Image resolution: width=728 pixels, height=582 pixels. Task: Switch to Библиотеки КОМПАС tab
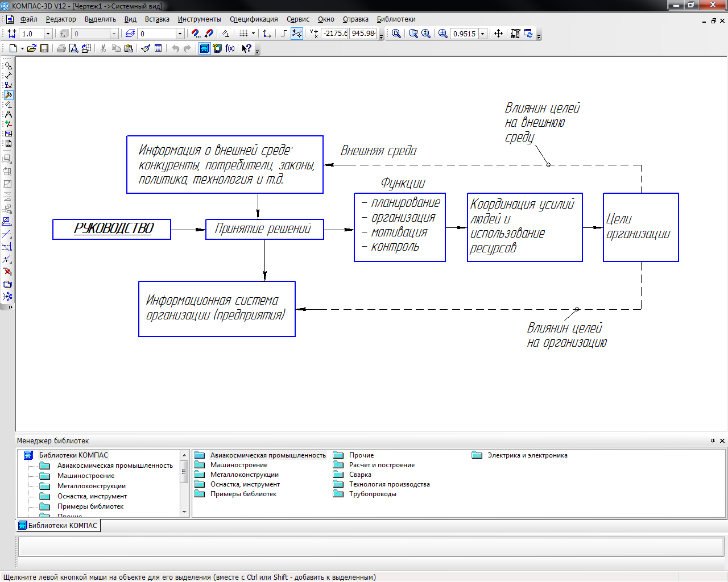pyautogui.click(x=58, y=526)
